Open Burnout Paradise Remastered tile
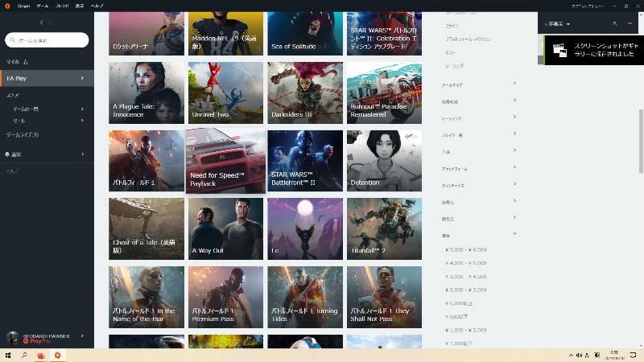Image resolution: width=644 pixels, height=362 pixels. click(384, 93)
